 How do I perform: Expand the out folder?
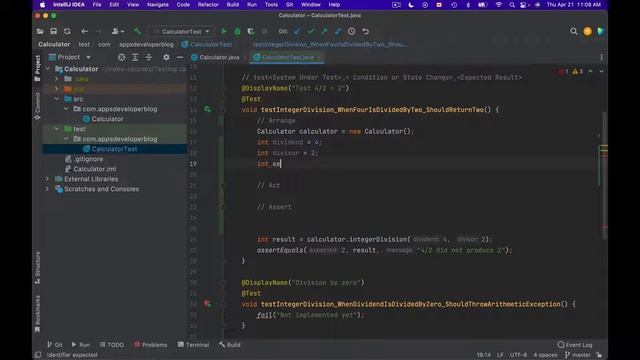(x=56, y=89)
